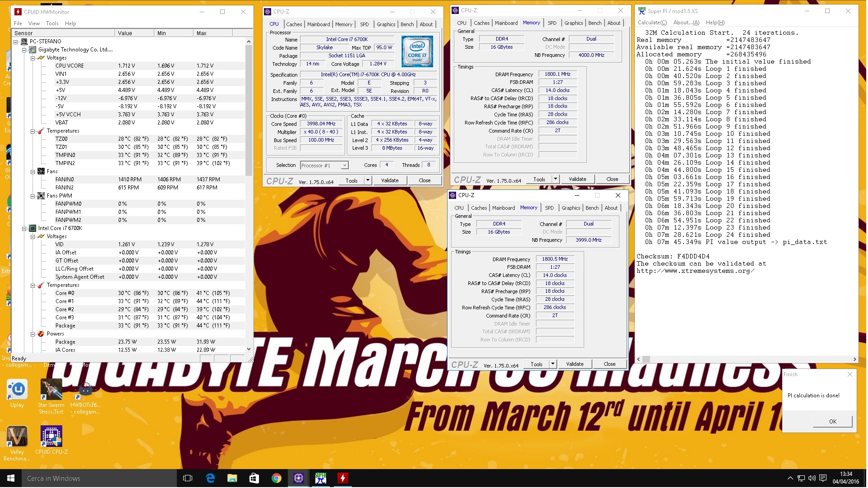Open Super PI Help menu
The image size is (868, 488).
(715, 23)
